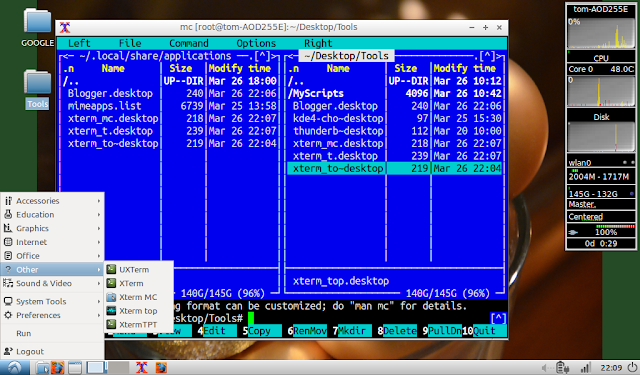Open the Options menu in mc
This screenshot has height=375, width=640.
click(256, 43)
